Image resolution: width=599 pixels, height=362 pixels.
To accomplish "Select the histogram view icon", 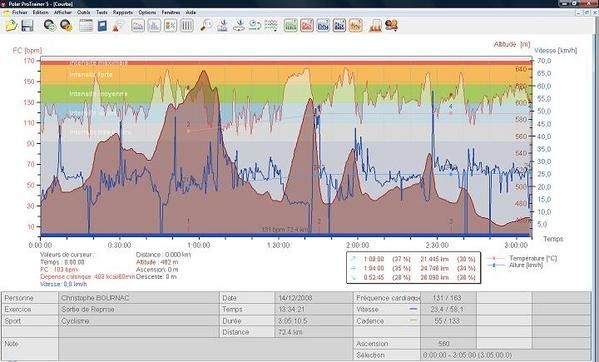I will [x=154, y=26].
